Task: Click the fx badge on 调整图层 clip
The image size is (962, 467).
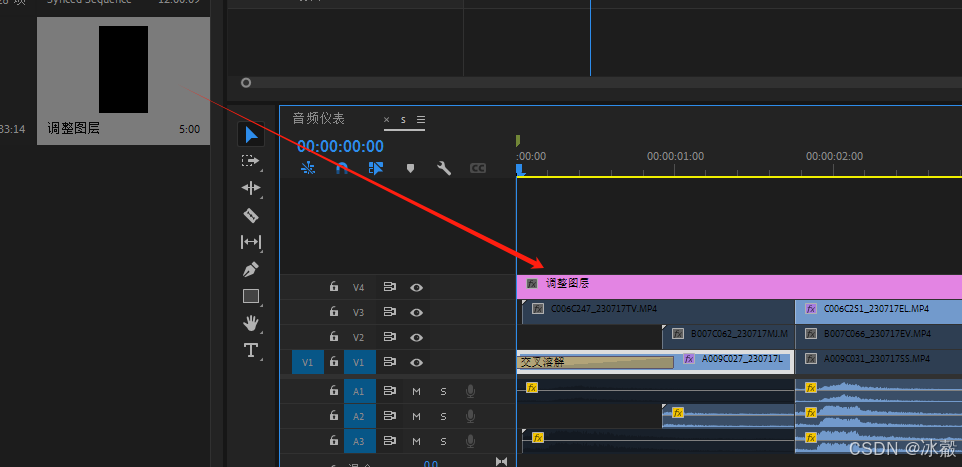Action: pyautogui.click(x=532, y=284)
